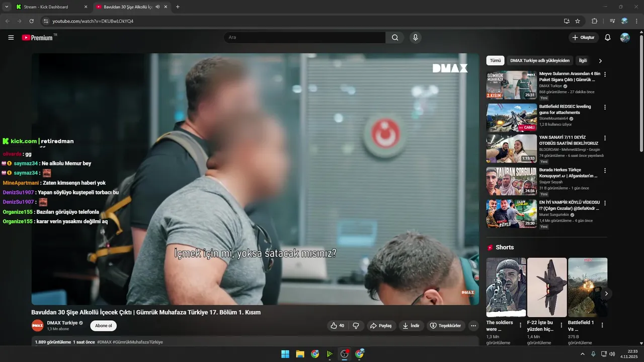Click the search magnifier button
This screenshot has width=644, height=362.
(x=395, y=37)
